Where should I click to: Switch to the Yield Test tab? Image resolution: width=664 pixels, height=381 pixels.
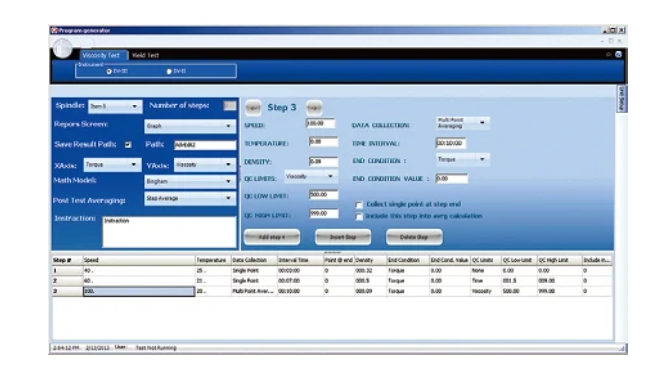pos(145,55)
